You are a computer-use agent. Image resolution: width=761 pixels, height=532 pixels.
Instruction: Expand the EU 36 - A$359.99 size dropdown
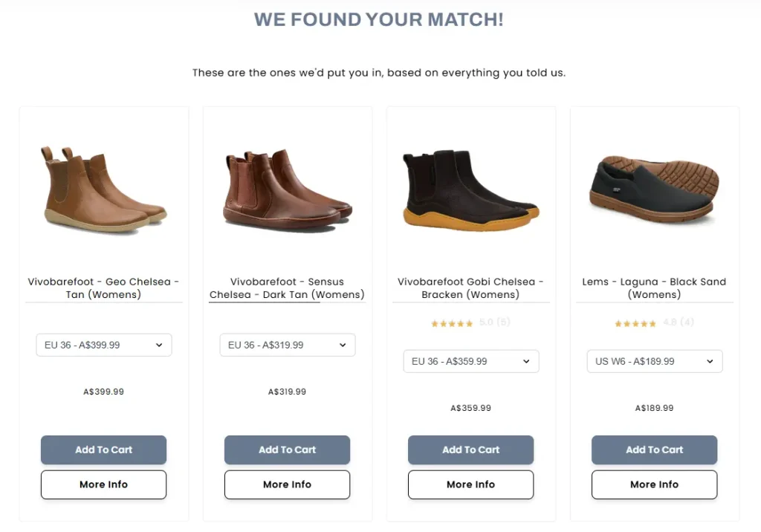(470, 362)
